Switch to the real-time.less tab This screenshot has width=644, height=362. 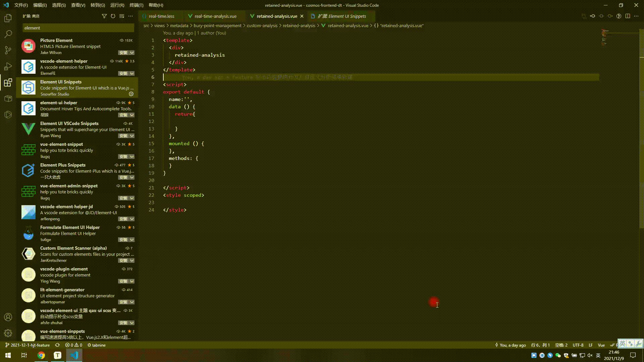coord(161,16)
